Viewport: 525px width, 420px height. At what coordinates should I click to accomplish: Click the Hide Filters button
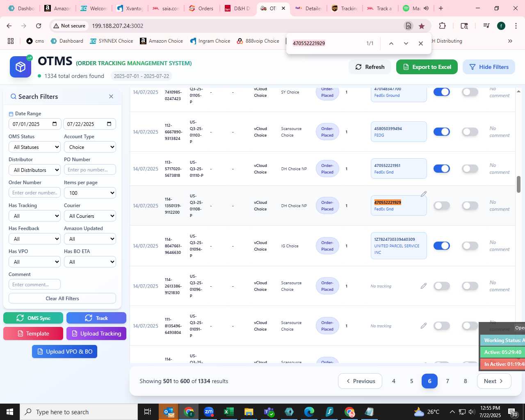tap(489, 67)
